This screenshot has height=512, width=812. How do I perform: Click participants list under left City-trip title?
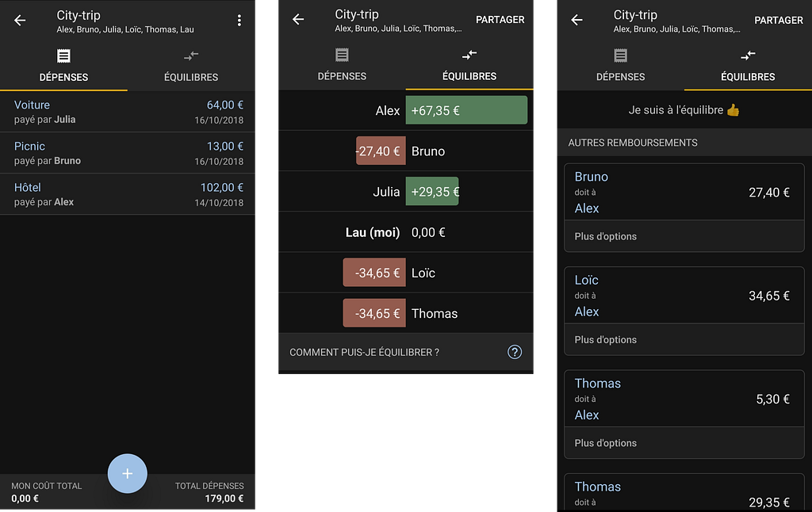click(124, 29)
